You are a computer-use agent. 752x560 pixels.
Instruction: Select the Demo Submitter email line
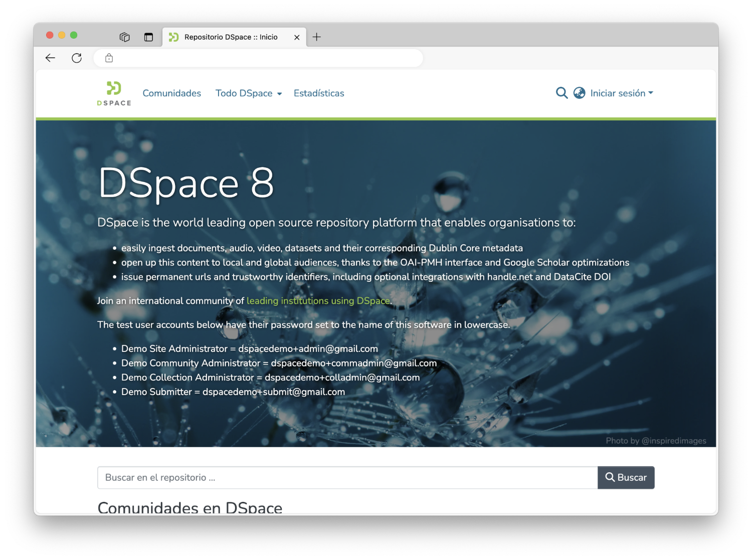tap(233, 392)
